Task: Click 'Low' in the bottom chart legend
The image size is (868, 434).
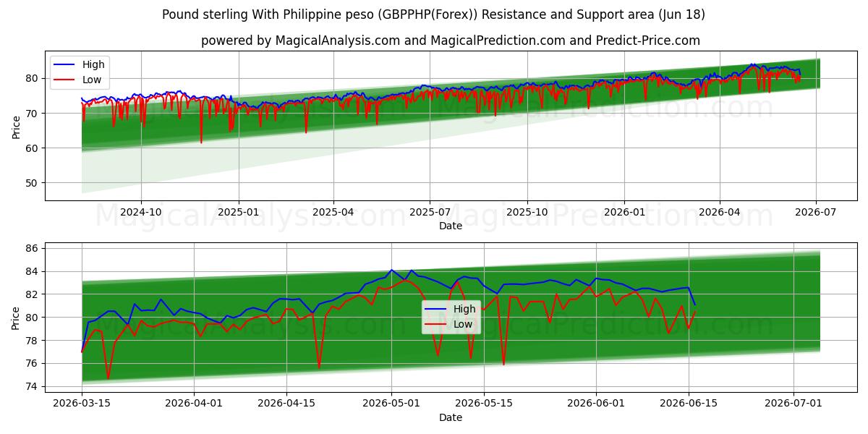Action: [463, 324]
